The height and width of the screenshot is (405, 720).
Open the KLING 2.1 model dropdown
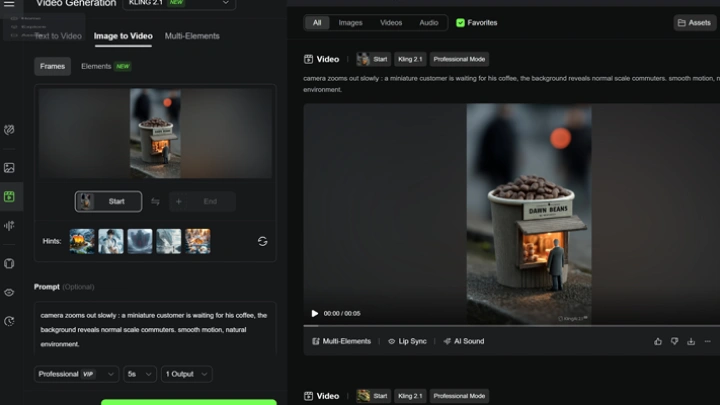pyautogui.click(x=180, y=4)
